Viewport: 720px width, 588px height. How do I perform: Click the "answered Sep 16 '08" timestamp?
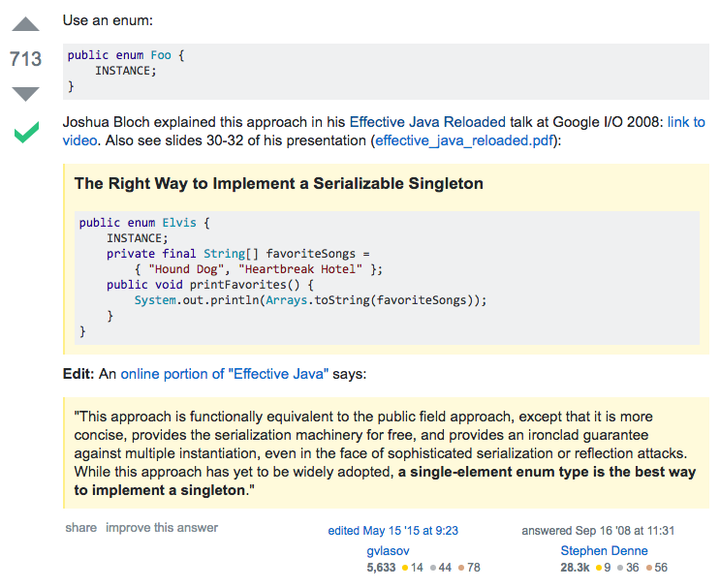[x=598, y=531]
